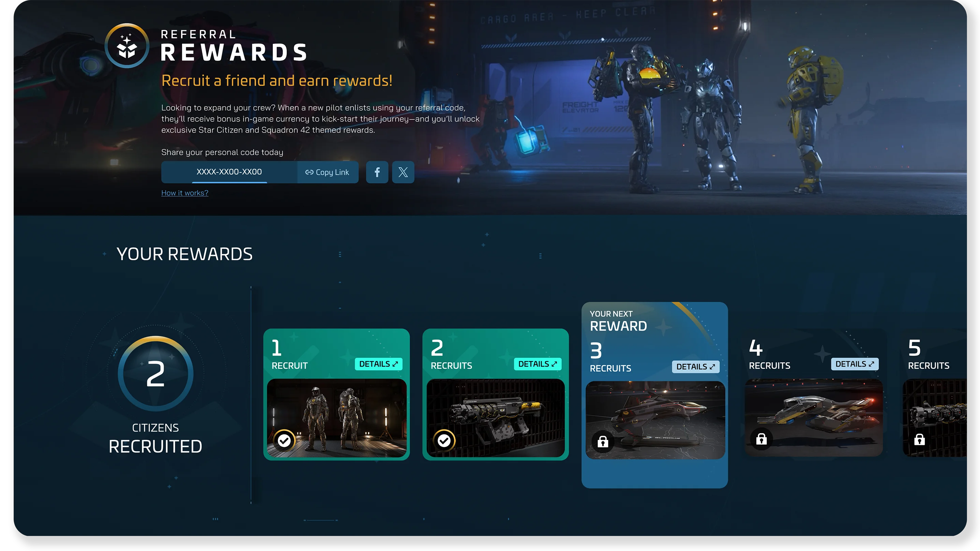Open the How it works? link
The height and width of the screenshot is (551, 980).
[185, 193]
